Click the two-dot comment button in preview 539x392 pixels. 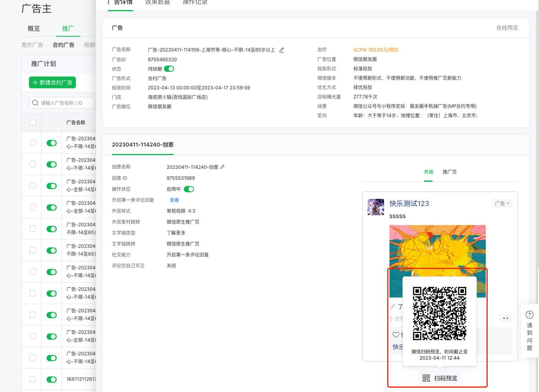click(505, 318)
